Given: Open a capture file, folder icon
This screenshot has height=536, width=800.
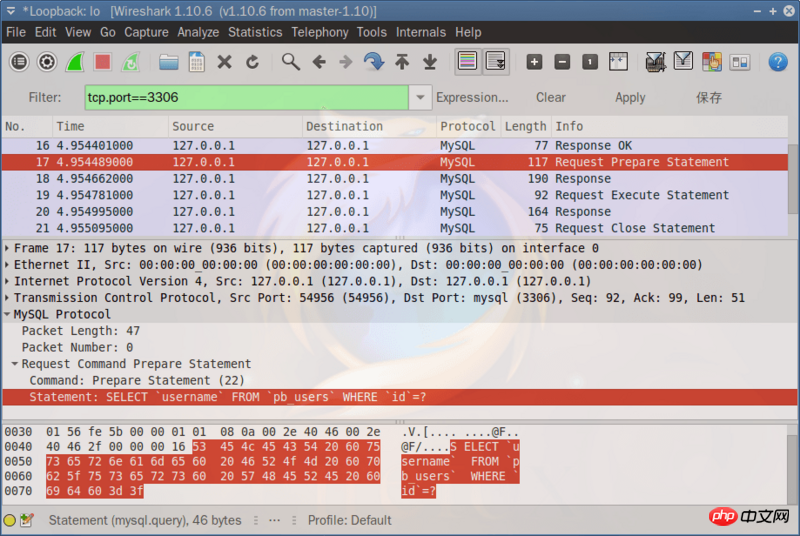Looking at the screenshot, I should (x=168, y=62).
